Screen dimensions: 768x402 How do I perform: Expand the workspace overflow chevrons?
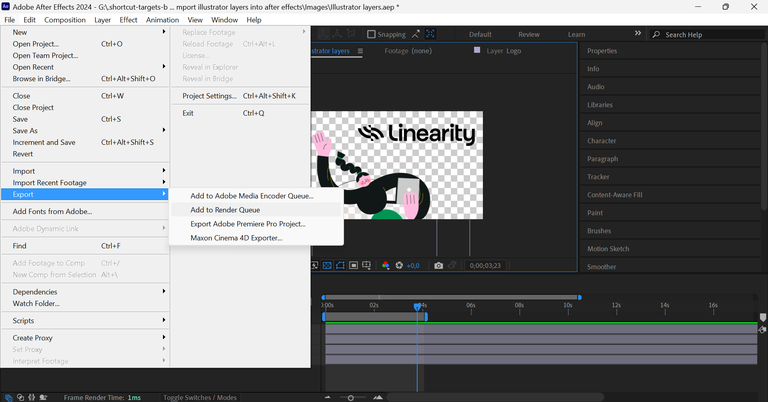(x=639, y=34)
